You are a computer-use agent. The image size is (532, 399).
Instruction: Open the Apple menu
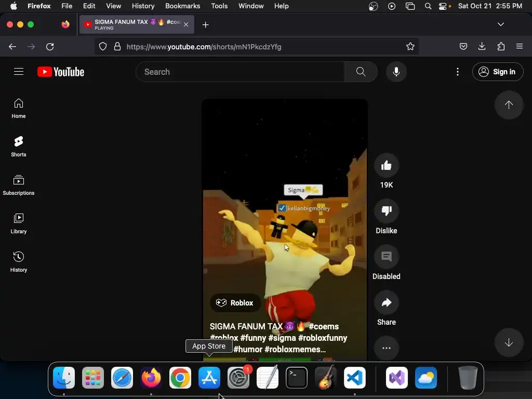click(x=14, y=6)
